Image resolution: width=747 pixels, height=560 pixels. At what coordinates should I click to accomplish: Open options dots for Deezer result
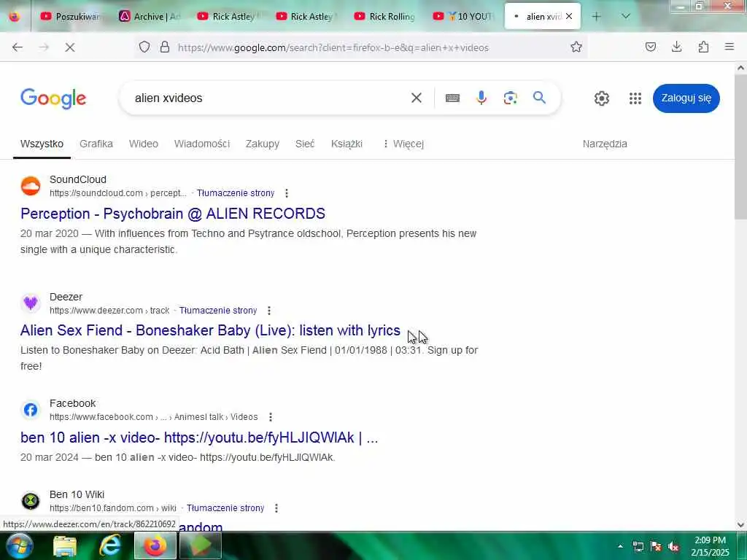coord(269,311)
